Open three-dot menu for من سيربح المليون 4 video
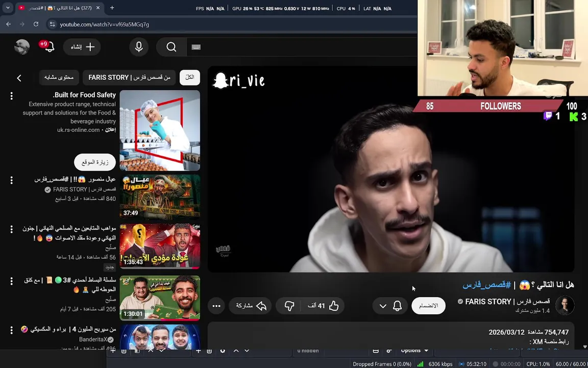Viewport: 588px width, 368px height. tap(12, 330)
